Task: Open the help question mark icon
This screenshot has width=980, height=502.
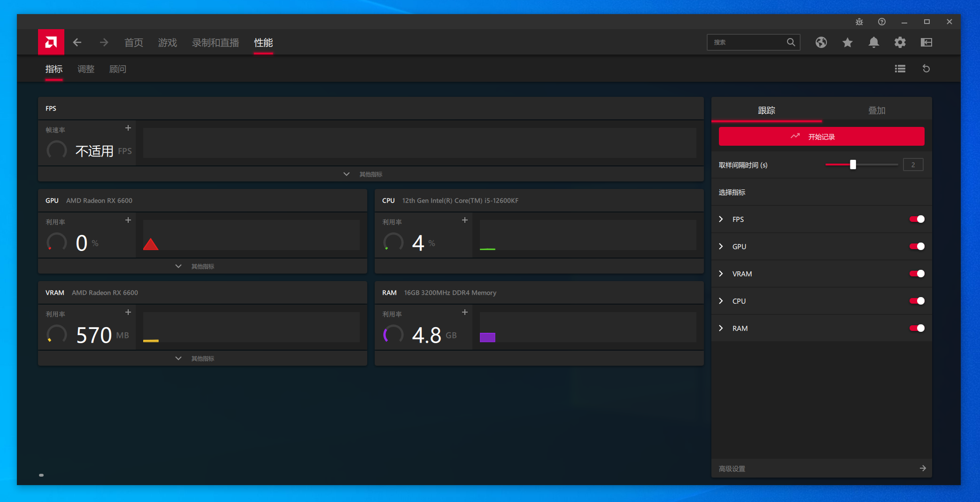Action: click(x=882, y=22)
